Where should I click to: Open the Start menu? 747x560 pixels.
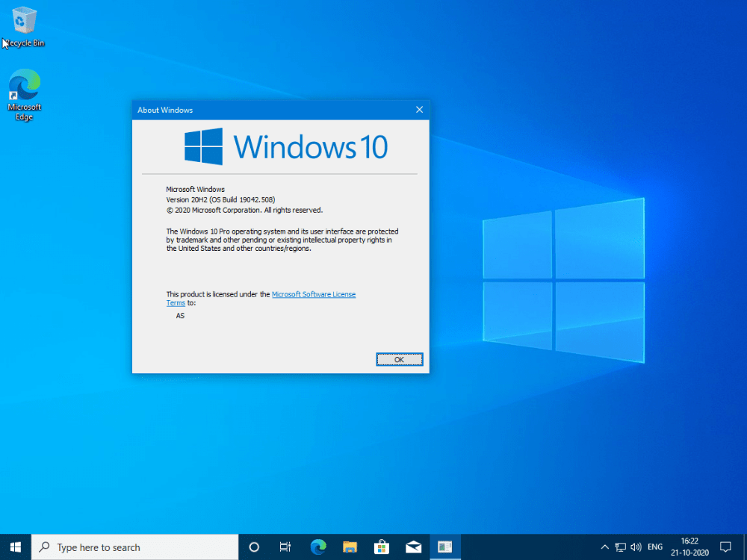click(15, 547)
